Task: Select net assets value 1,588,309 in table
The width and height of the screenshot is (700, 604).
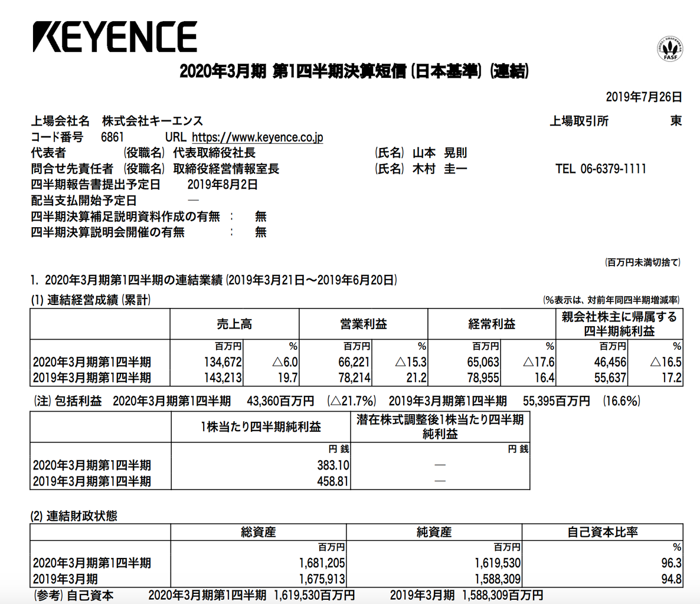Action: (x=498, y=579)
